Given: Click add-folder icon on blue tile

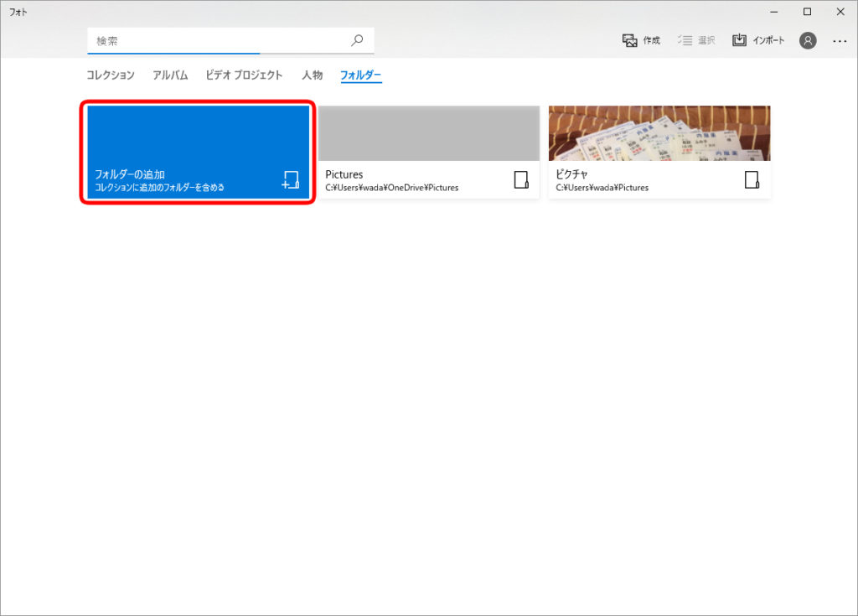Looking at the screenshot, I should coord(290,179).
